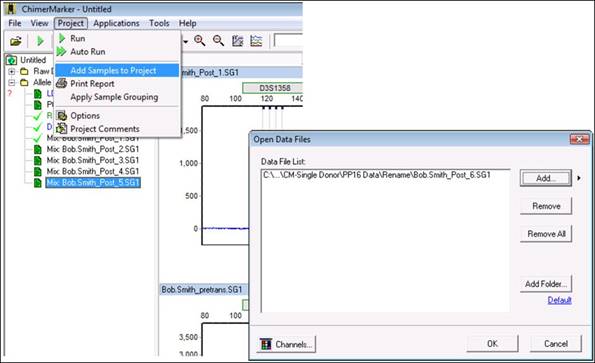Click the Untitled project root icon

11,60
